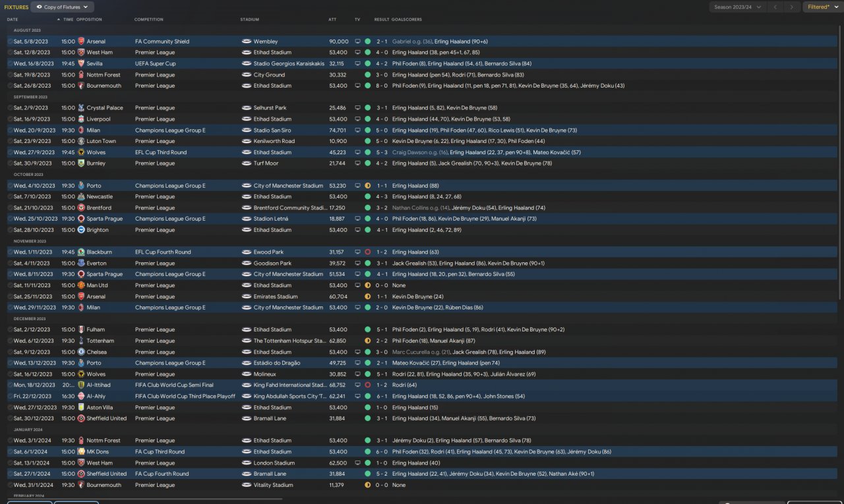844x504 pixels.
Task: Click the Crystal Palace club badge
Action: [80, 108]
